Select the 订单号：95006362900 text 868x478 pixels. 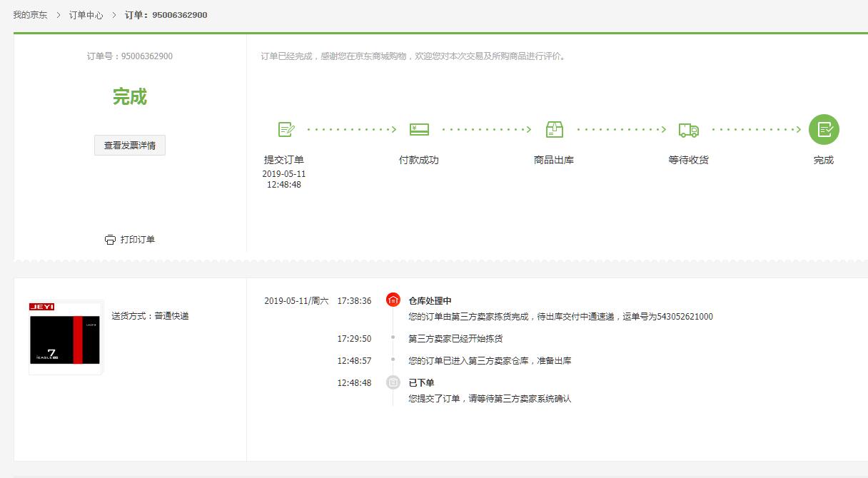click(130, 56)
